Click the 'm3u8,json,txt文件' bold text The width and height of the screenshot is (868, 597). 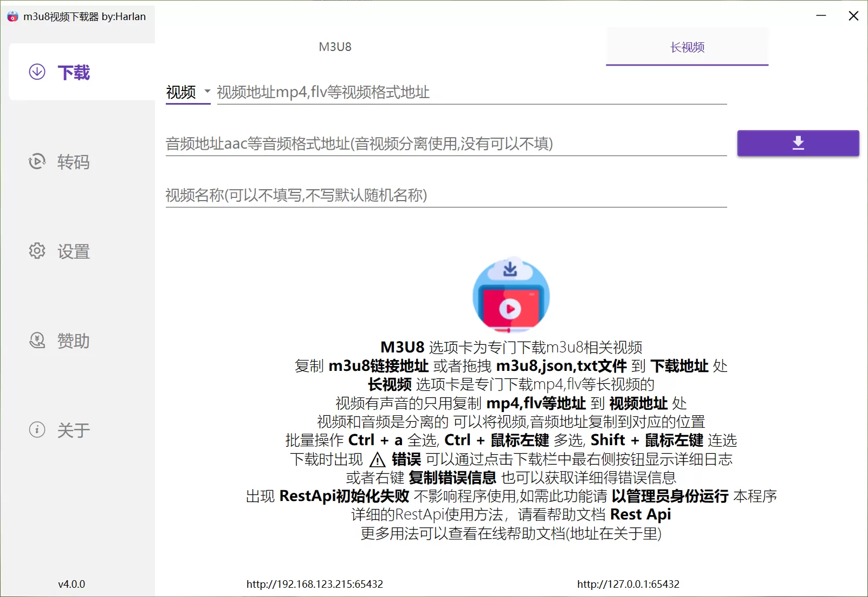tap(561, 366)
